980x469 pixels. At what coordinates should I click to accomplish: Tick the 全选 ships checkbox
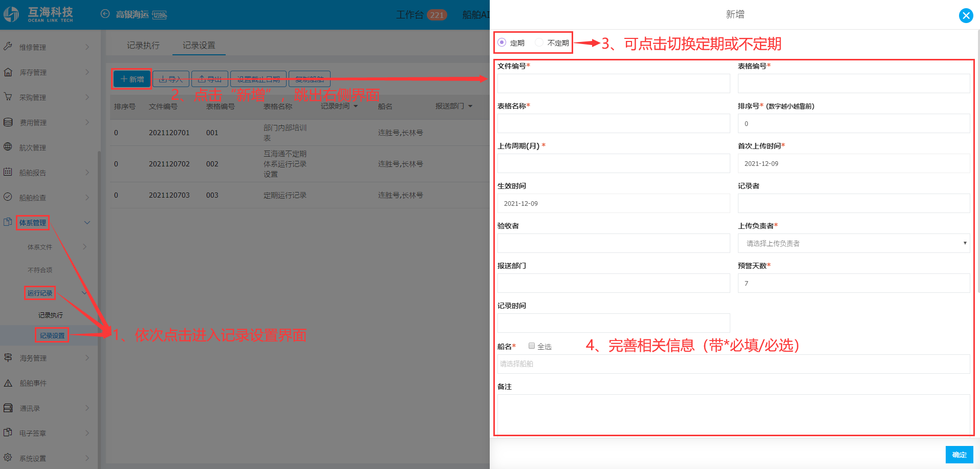coord(532,346)
